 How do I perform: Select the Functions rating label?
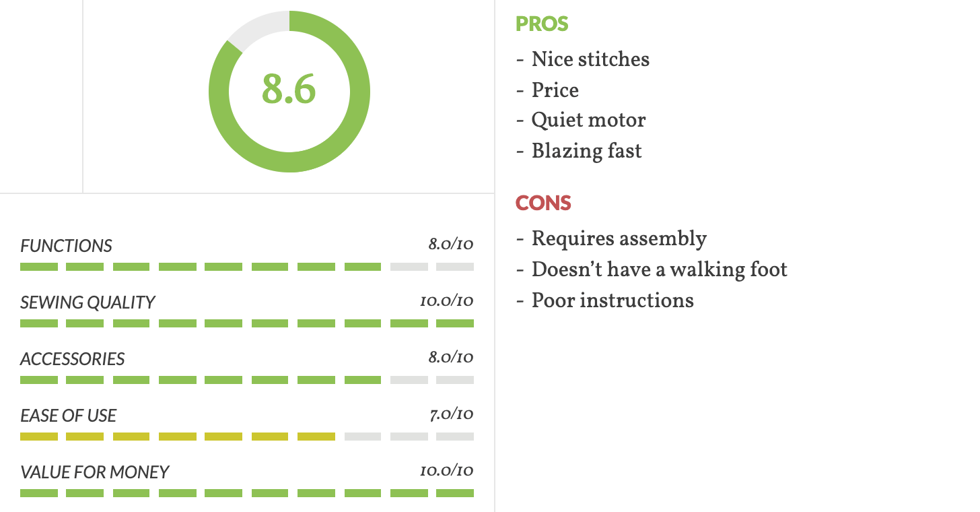point(67,246)
